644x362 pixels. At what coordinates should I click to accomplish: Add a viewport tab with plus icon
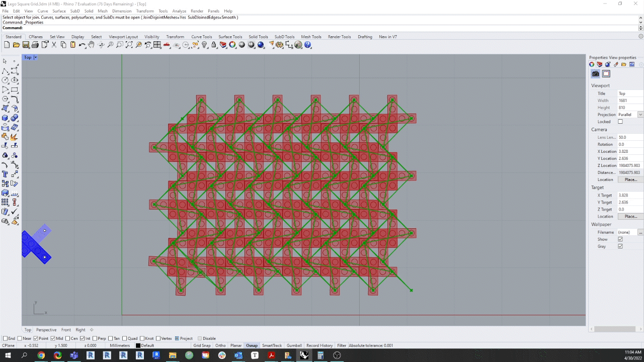[x=92, y=330]
